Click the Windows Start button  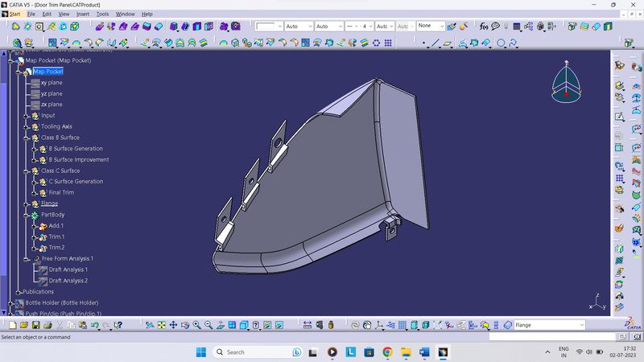(200, 352)
